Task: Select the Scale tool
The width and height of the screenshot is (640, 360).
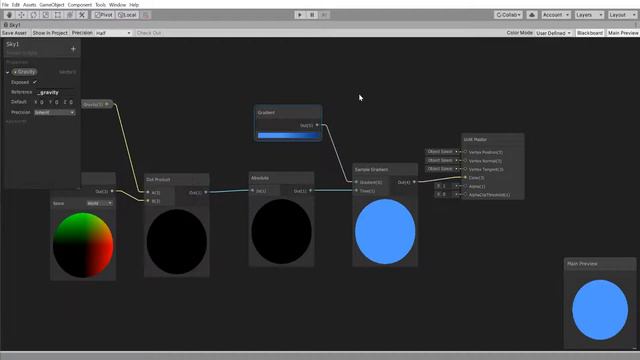Action: pos(46,15)
